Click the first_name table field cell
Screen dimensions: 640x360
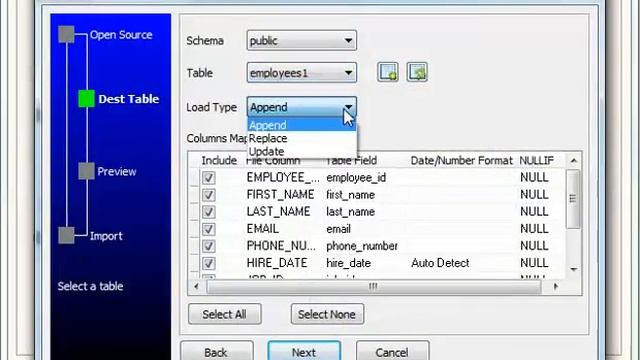click(350, 195)
